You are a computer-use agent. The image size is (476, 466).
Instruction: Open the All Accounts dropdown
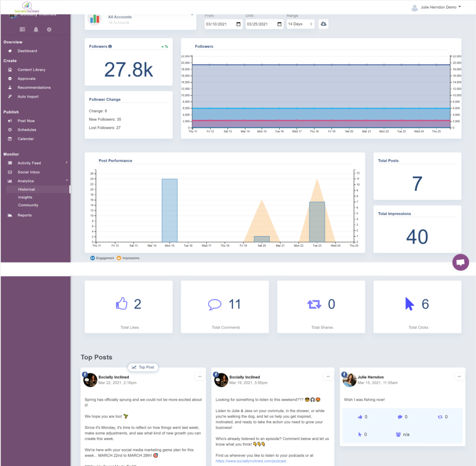(x=141, y=20)
